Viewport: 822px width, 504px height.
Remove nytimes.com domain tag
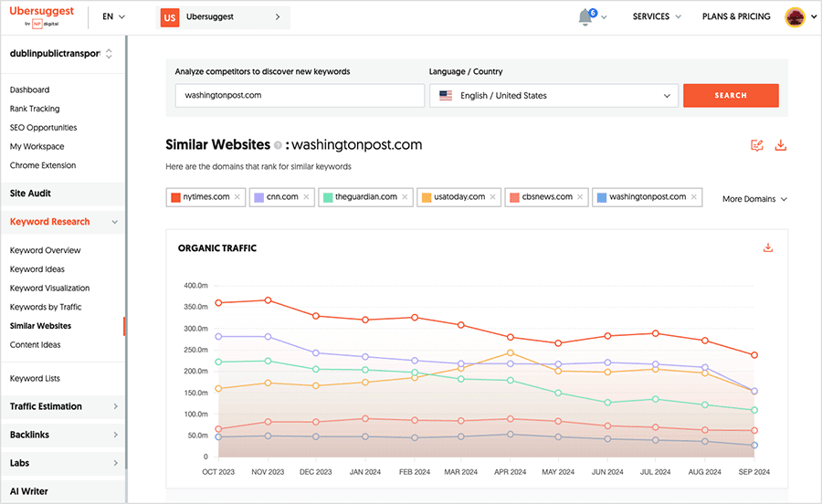(237, 197)
